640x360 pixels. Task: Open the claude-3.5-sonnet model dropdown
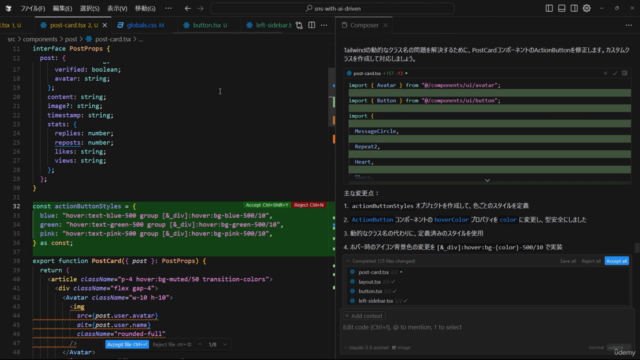point(366,348)
